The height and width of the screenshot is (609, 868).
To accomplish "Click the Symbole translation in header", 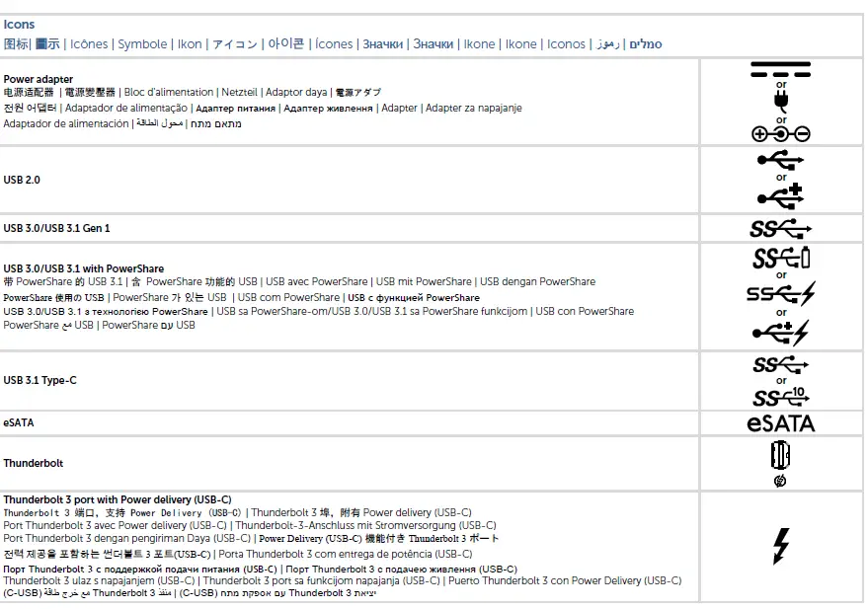I will (x=142, y=43).
